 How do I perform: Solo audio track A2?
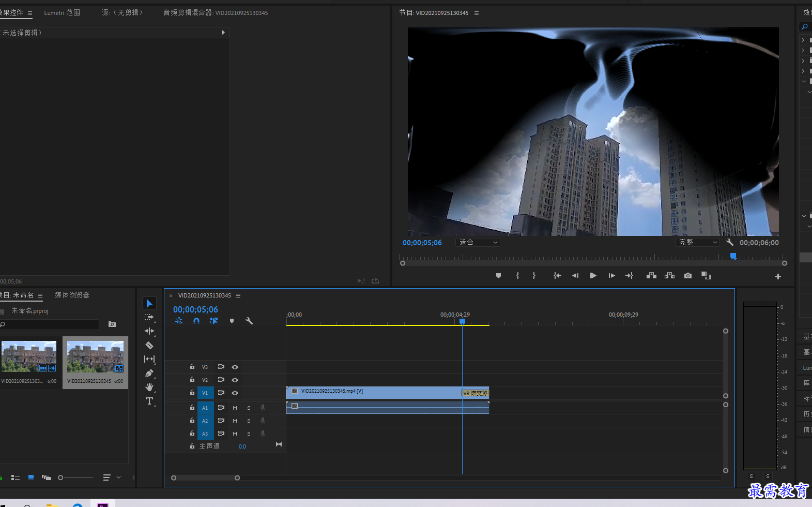(x=249, y=421)
